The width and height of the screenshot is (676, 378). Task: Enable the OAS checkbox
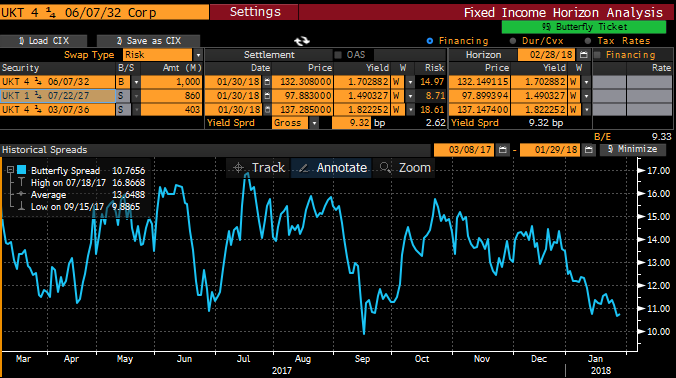tap(338, 55)
